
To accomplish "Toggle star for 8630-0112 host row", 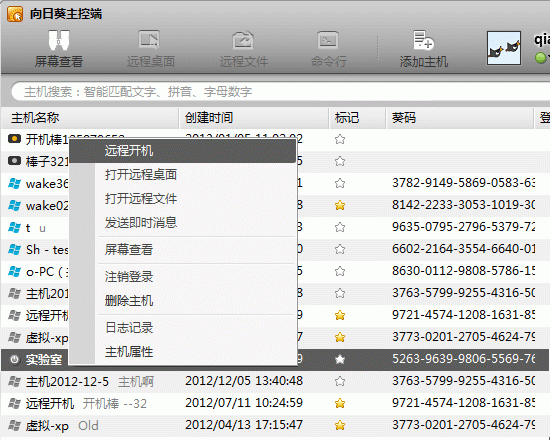I will (340, 271).
